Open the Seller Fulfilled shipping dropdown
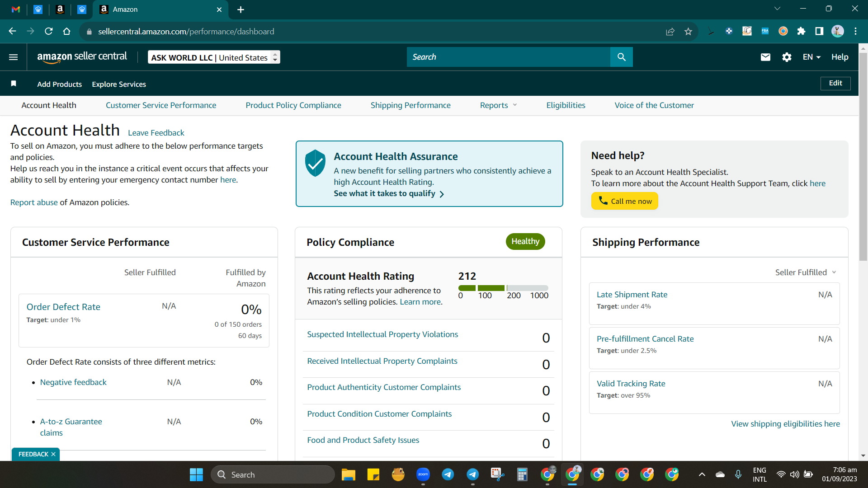Screen dimensions: 868x488 coord(806,272)
